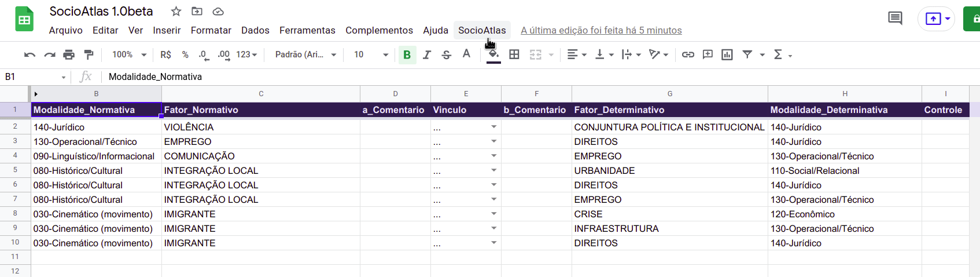Open fill color picker
980x277 pixels.
[493, 54]
